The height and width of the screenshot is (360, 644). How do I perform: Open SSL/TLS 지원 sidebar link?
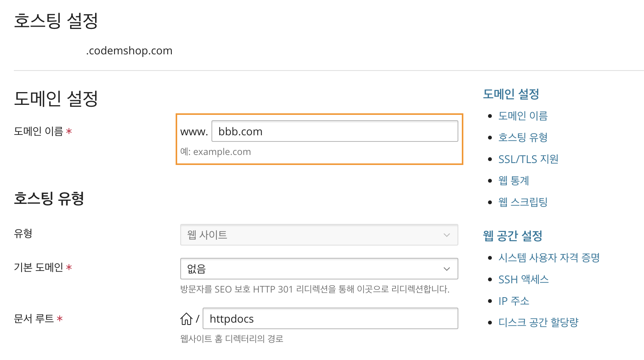tap(528, 159)
